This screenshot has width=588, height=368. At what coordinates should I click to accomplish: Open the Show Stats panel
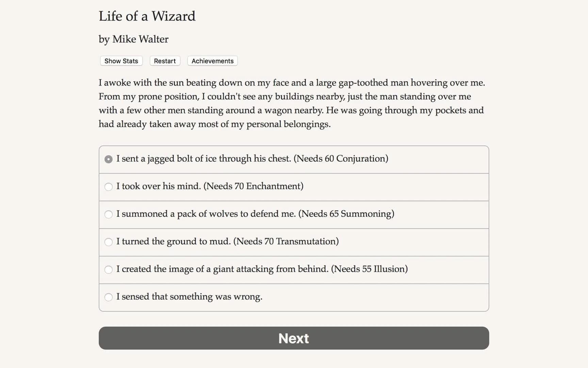tap(121, 61)
